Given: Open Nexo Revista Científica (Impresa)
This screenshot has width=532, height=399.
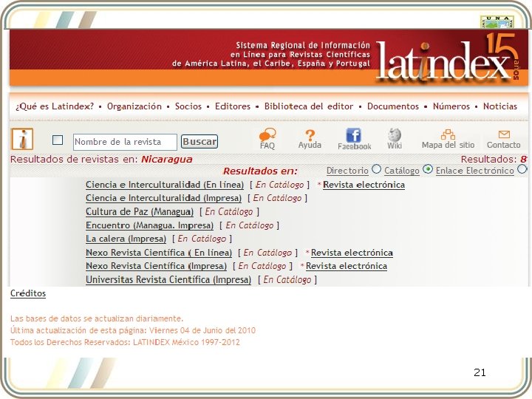Looking at the screenshot, I should point(156,266).
